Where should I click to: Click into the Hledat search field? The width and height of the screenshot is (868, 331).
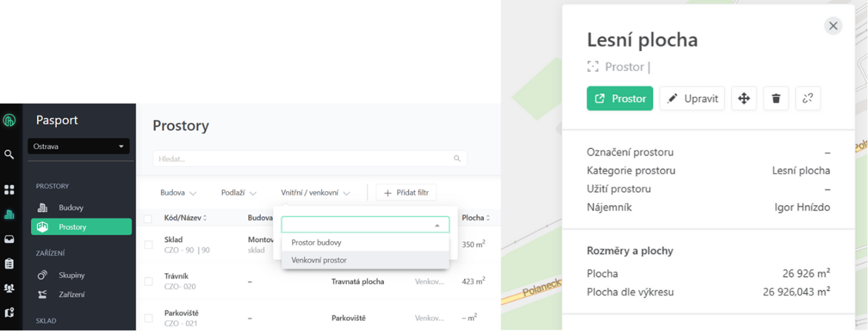[x=304, y=158]
